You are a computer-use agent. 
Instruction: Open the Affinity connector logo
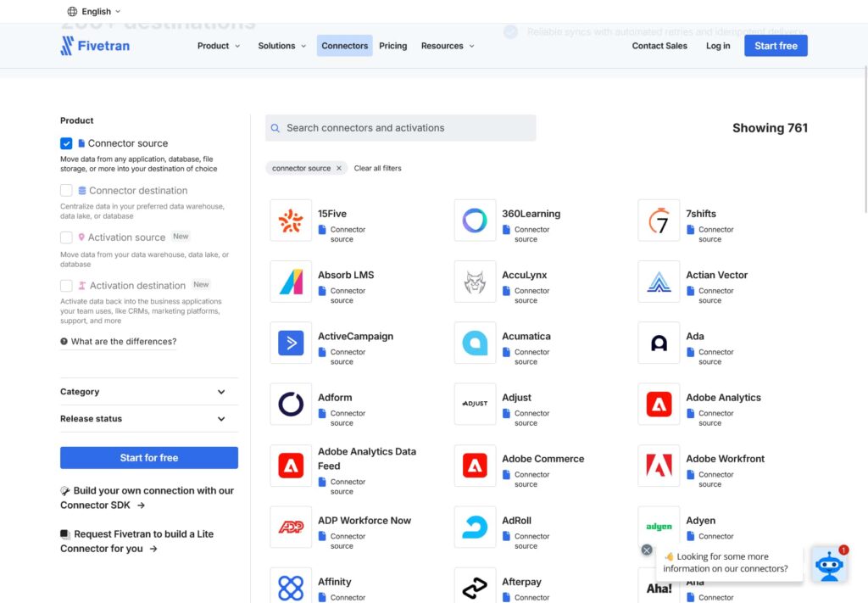[291, 586]
